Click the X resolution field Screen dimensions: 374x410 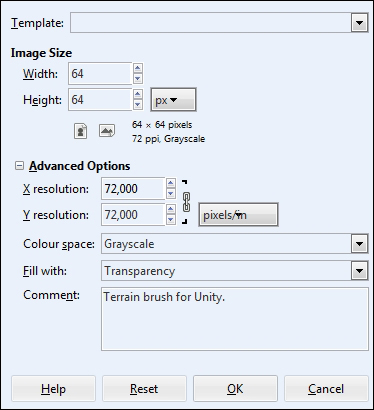(133, 188)
